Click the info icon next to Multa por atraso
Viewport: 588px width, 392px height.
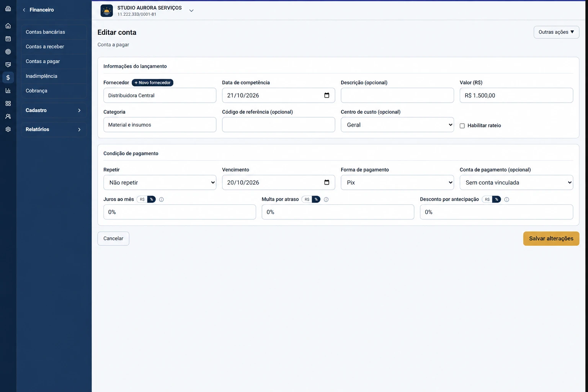click(326, 199)
